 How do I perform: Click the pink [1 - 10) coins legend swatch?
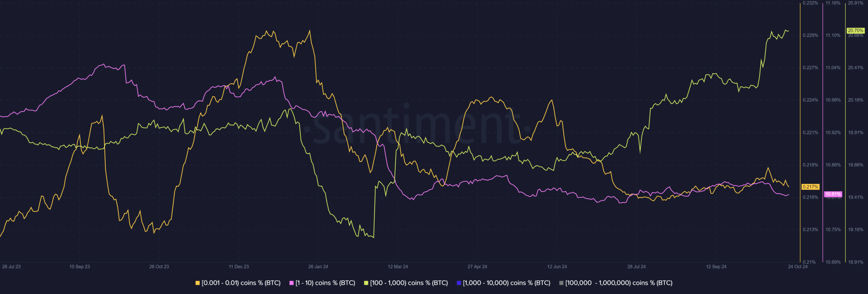pos(291,283)
